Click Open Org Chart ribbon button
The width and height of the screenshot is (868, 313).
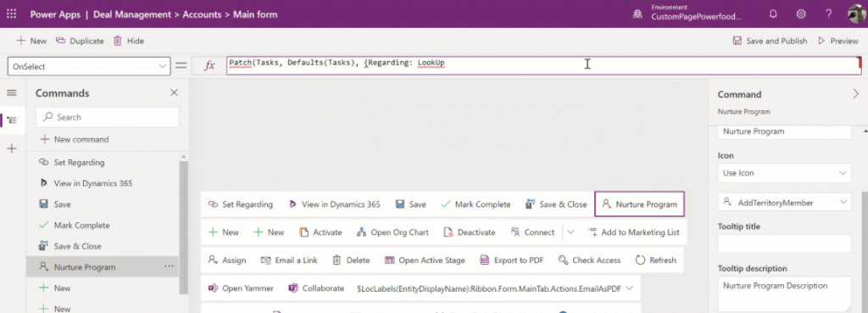392,232
